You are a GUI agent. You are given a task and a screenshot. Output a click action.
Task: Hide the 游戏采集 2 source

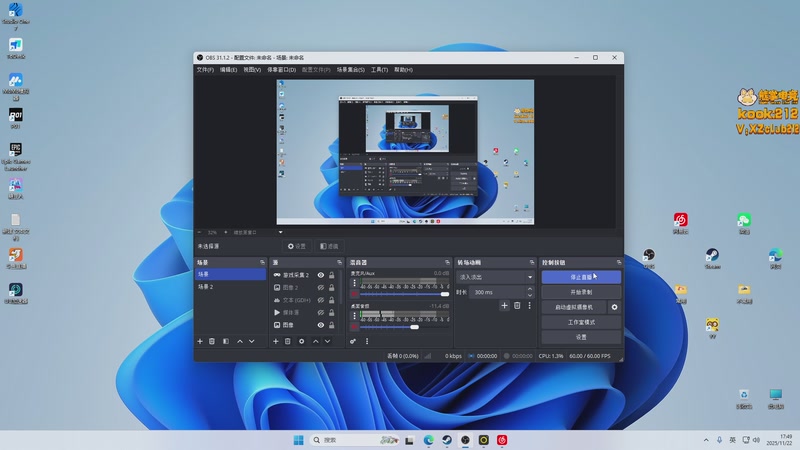[321, 274]
